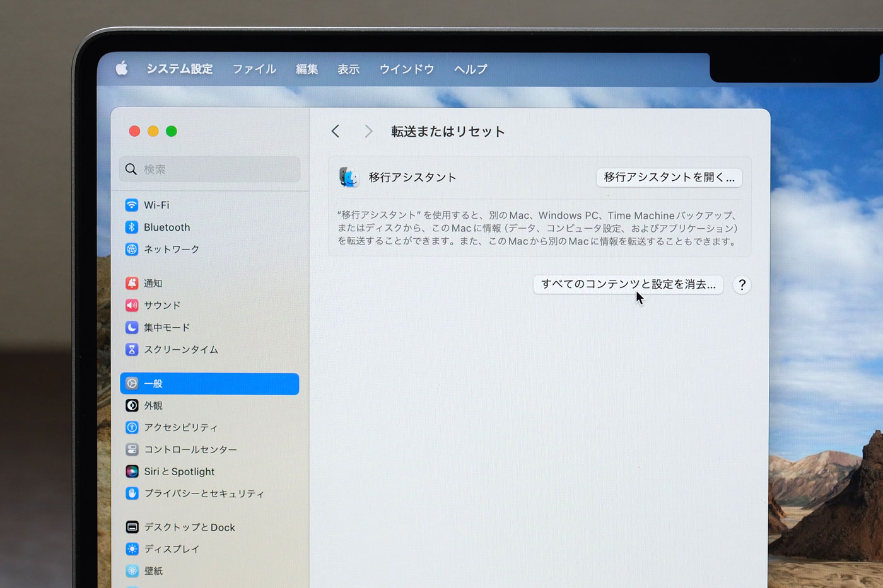Open ネットワーク globe icon in sidebar
883x588 pixels.
pos(131,249)
